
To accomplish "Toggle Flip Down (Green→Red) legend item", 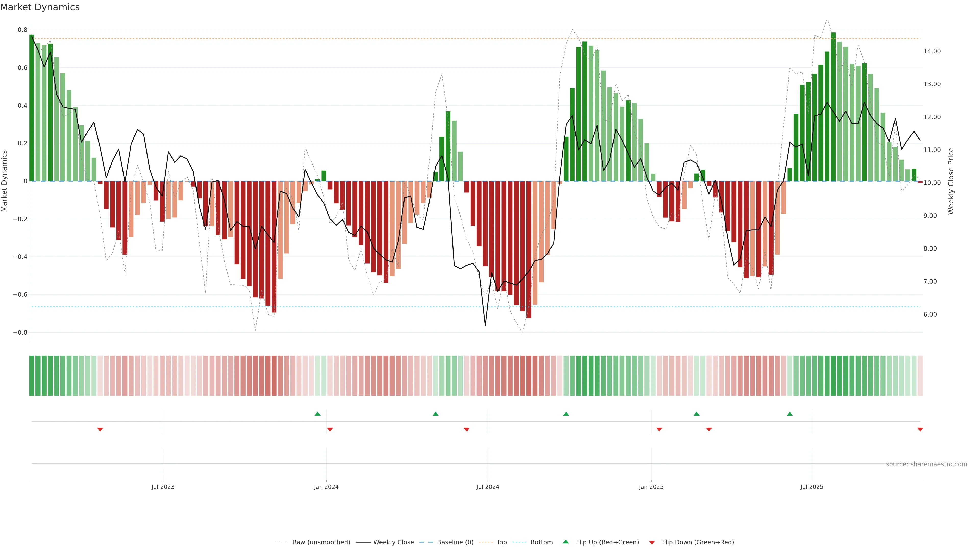I will click(x=698, y=542).
